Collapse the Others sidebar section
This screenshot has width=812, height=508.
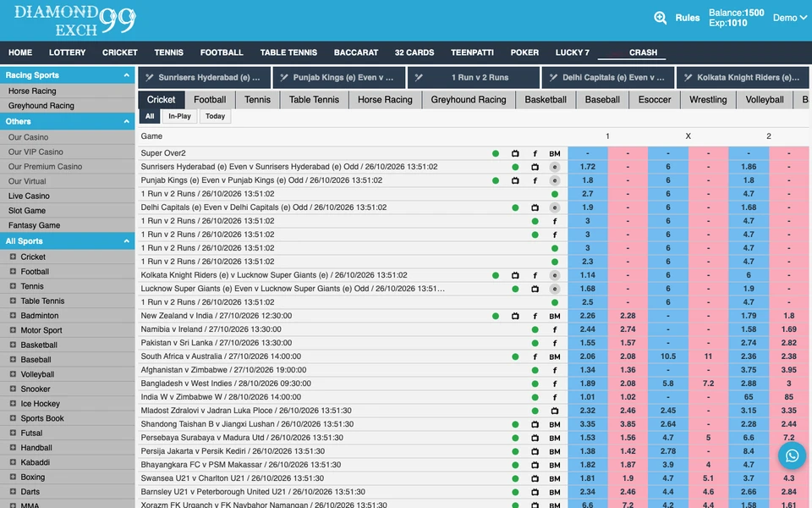pos(126,121)
